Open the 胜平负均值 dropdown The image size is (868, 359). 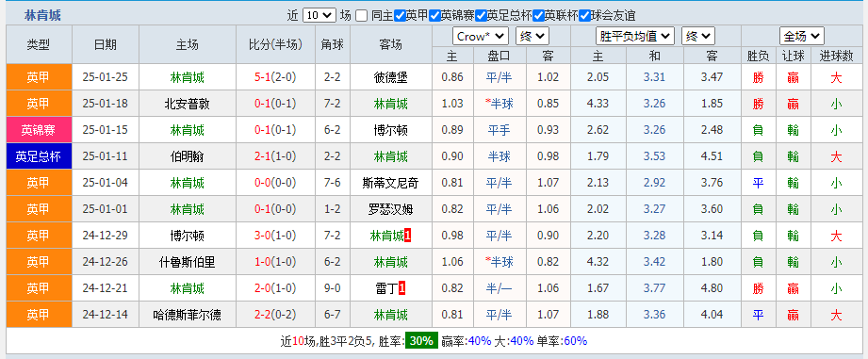[x=635, y=37]
